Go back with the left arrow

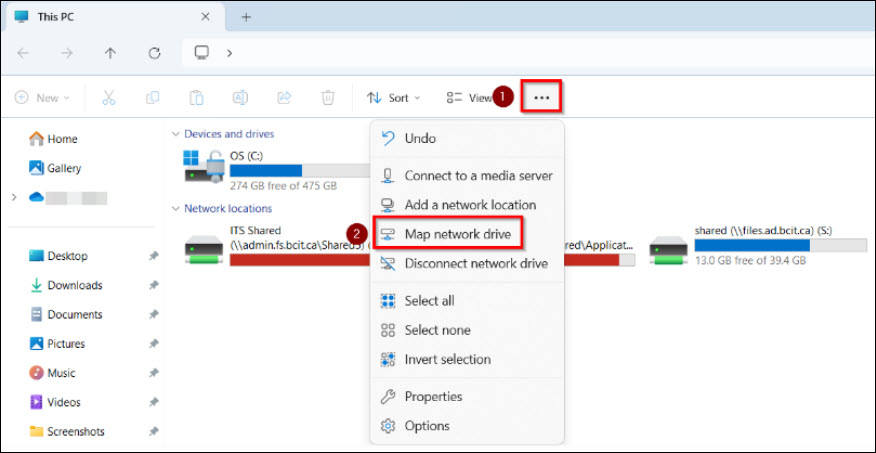pos(23,53)
